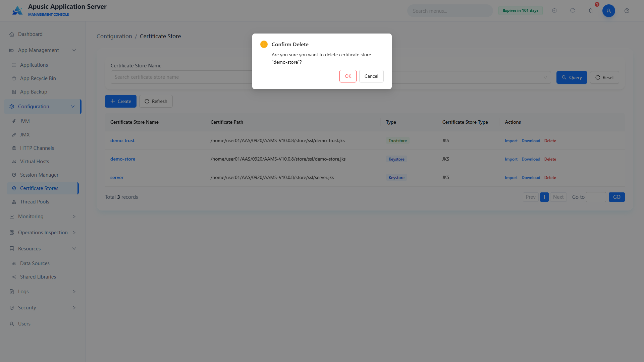
Task: Click the Go to page input field
Action: [x=596, y=197]
